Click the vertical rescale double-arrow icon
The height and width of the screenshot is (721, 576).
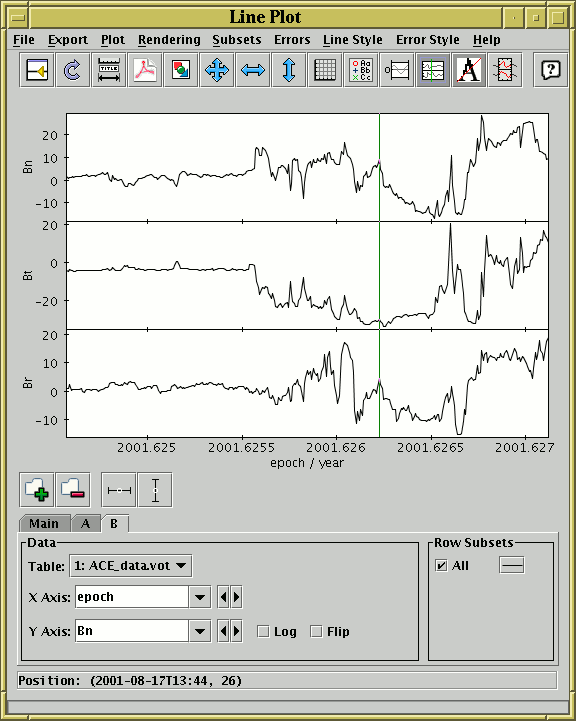click(289, 70)
